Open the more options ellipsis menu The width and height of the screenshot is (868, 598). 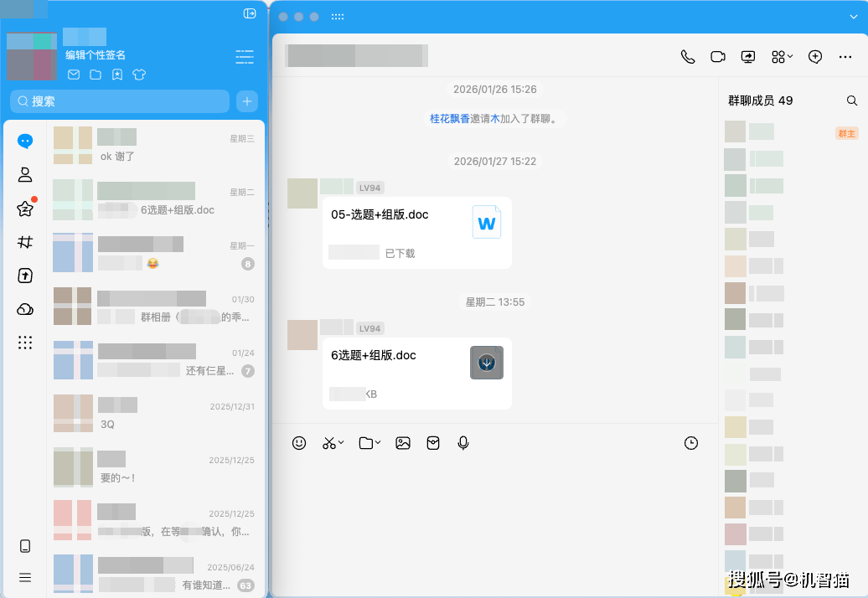click(x=845, y=57)
